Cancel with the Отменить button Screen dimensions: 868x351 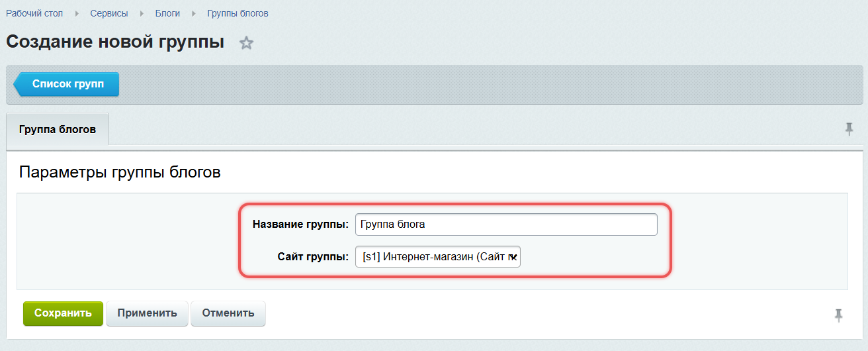[228, 313]
